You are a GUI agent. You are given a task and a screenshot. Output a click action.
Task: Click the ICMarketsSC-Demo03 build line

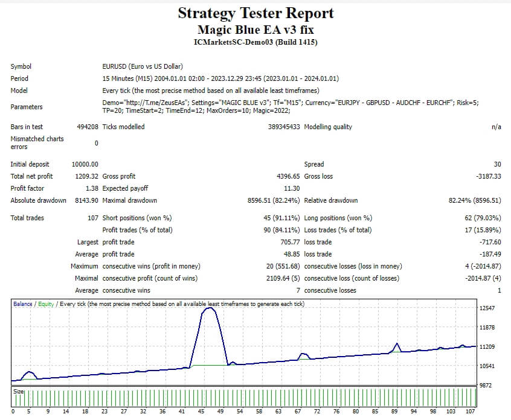256,42
